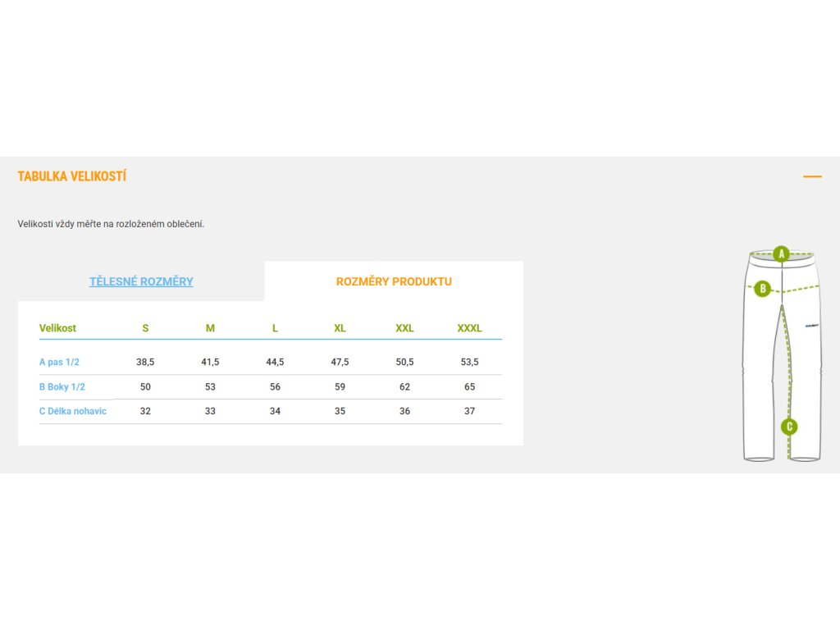Click the B Boky 1/2 row label
The width and height of the screenshot is (840, 630).
(x=62, y=387)
